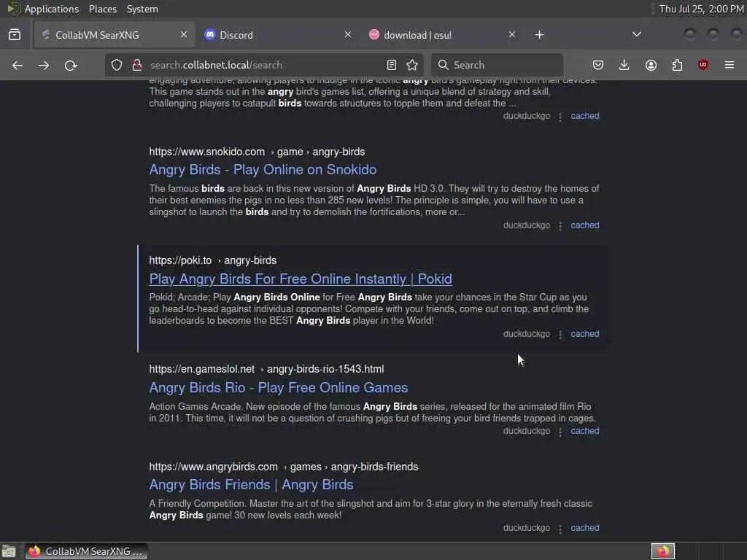Switch to the CollabVM SearXNG tab
Screen dimensions: 747x560
pos(115,35)
